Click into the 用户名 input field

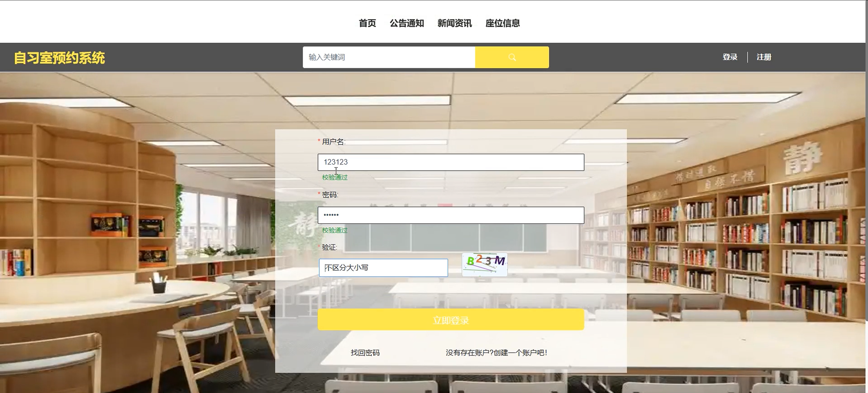click(x=450, y=162)
